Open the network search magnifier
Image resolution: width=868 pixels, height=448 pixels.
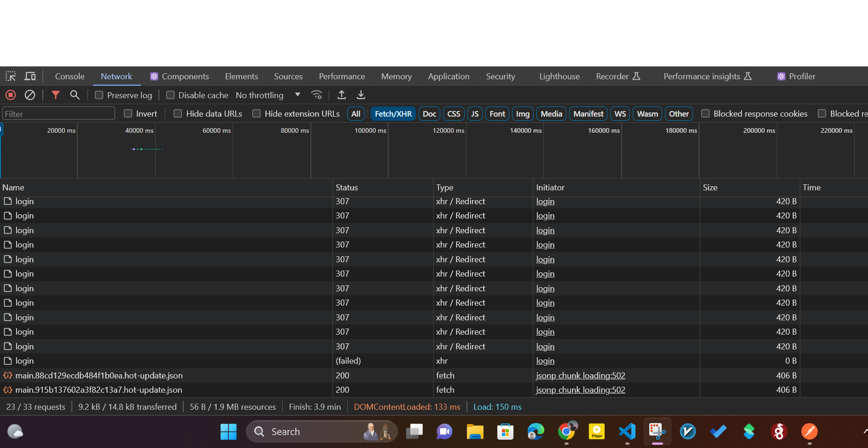(x=75, y=95)
